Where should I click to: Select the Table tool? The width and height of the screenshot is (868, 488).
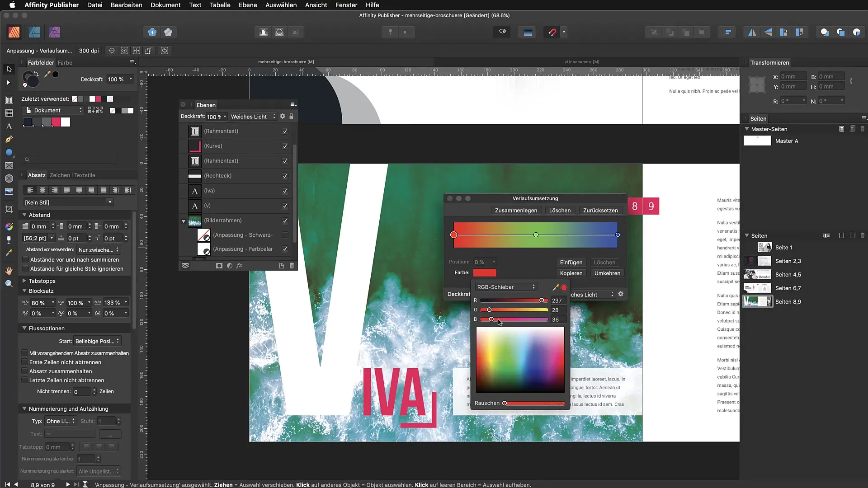(x=9, y=113)
